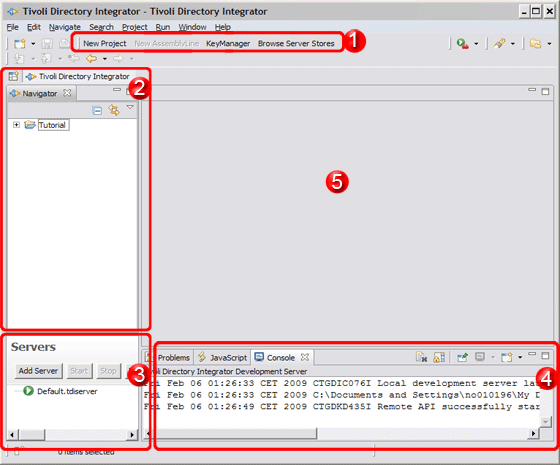Open the Run icon dropdown arrow
This screenshot has width=560, height=465.
(476, 44)
